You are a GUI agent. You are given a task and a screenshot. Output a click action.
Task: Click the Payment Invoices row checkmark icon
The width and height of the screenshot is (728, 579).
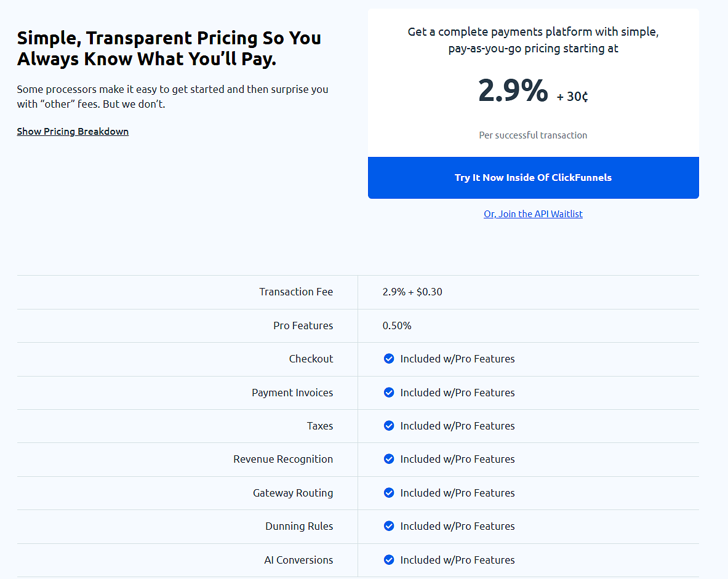tap(389, 393)
